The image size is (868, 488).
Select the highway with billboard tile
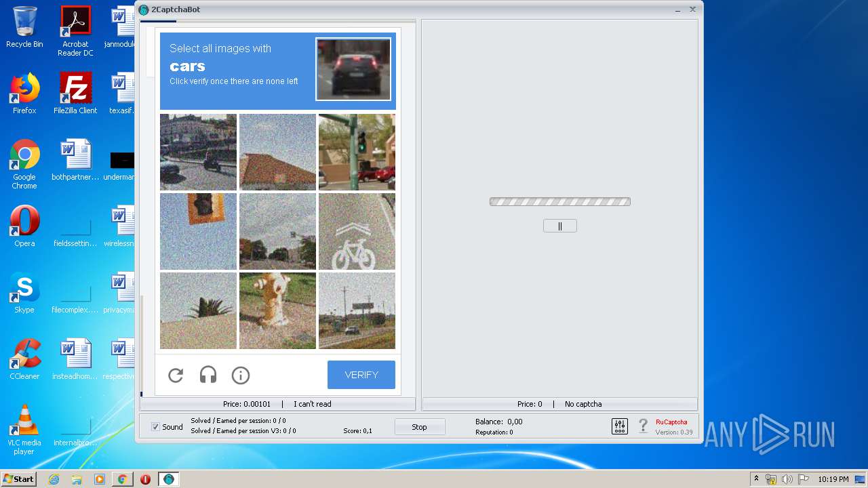pyautogui.click(x=357, y=310)
